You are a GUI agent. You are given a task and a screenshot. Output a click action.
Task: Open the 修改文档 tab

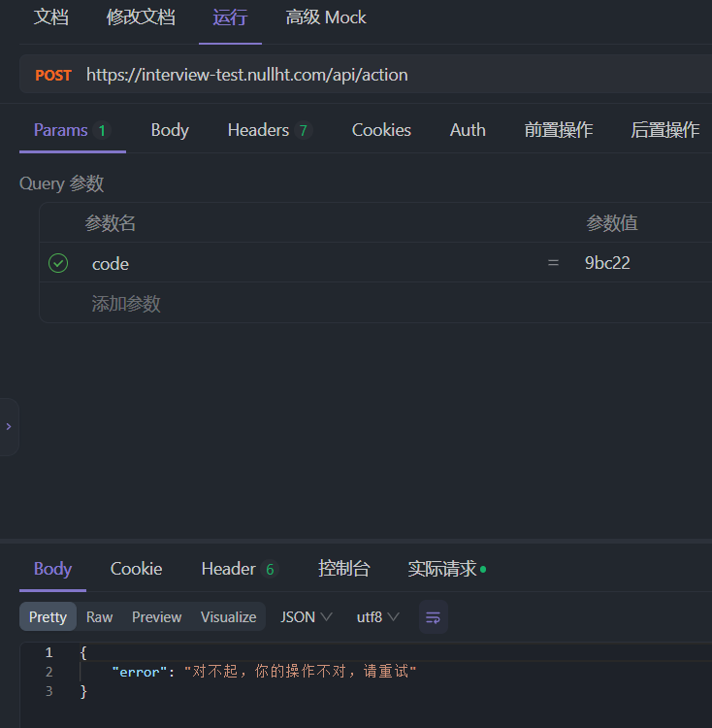[x=141, y=17]
